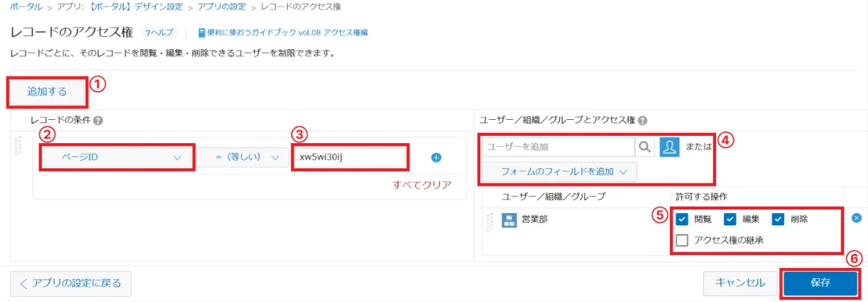Viewport: 868px width, 302px height.
Task: Uncheck the 削除 checkbox
Action: pyautogui.click(x=778, y=219)
